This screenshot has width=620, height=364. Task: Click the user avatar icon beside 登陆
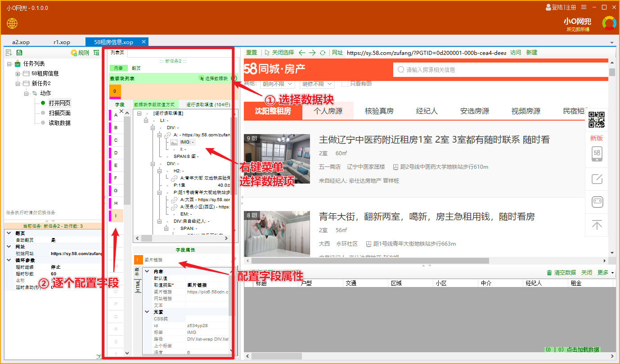pyautogui.click(x=548, y=7)
